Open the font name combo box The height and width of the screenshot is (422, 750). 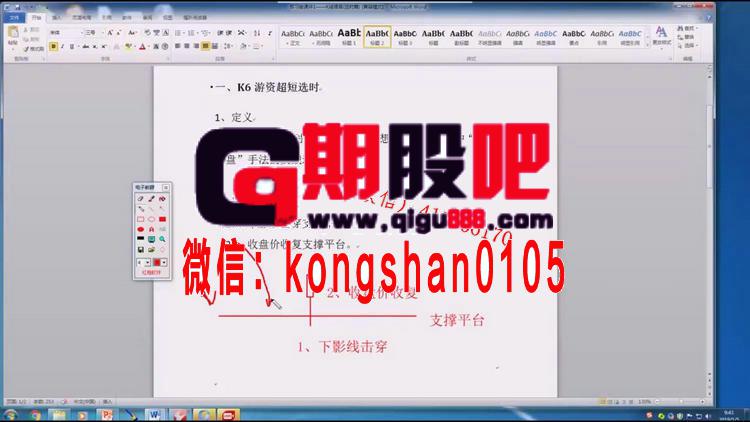(x=65, y=33)
